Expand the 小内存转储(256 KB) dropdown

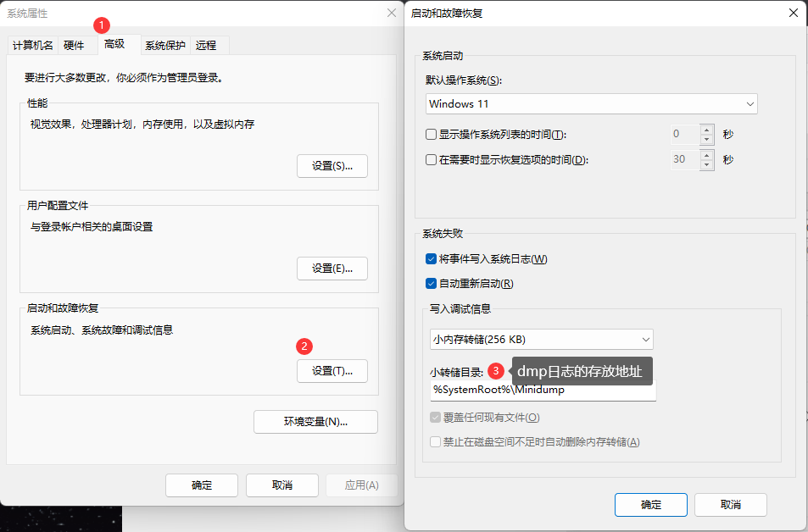point(542,340)
